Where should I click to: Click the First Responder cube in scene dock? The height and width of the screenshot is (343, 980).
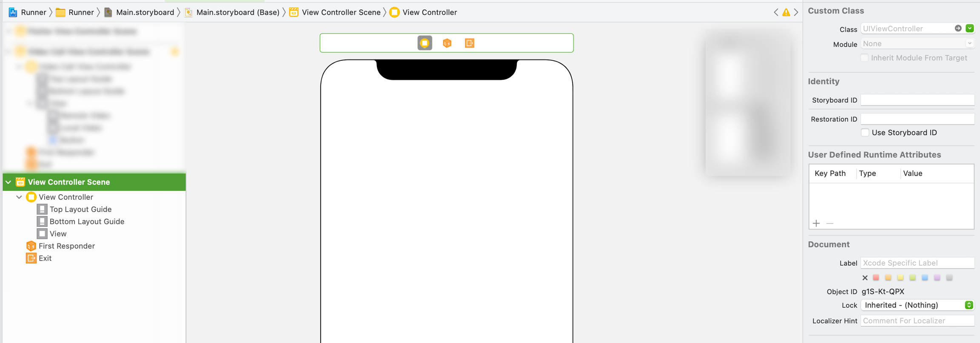(447, 43)
